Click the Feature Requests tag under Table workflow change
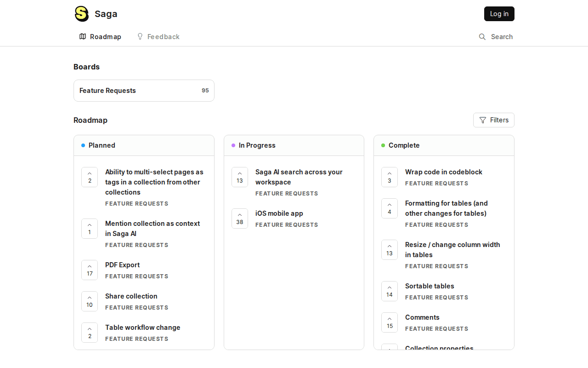Viewport: 588px width, 368px height. pos(137,339)
